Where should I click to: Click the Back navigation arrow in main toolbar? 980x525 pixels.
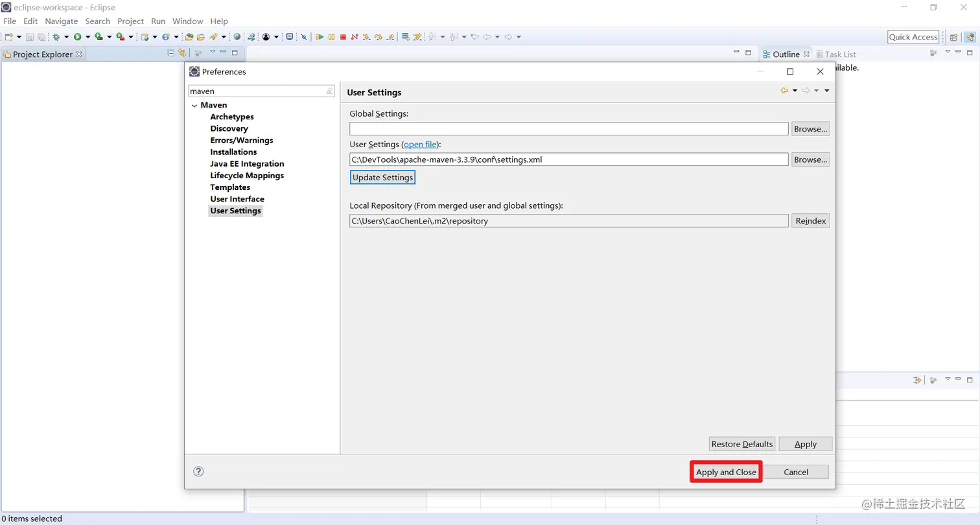point(486,37)
